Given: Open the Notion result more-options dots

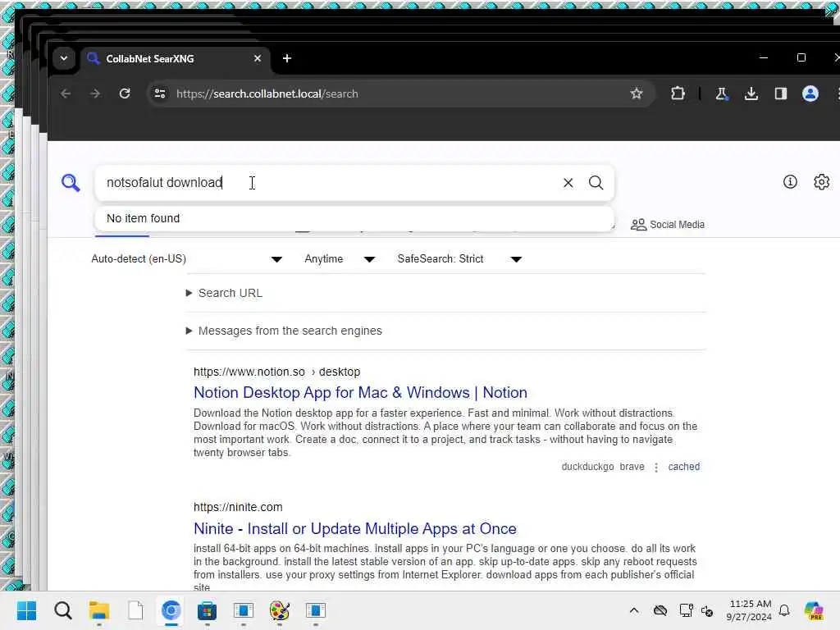Looking at the screenshot, I should (x=656, y=467).
